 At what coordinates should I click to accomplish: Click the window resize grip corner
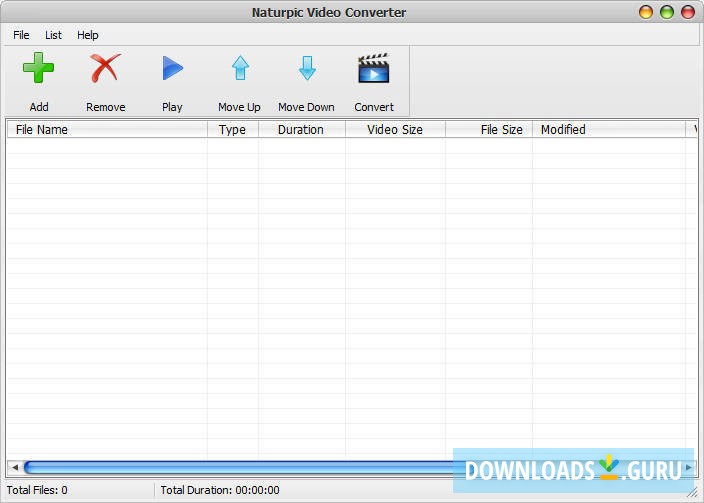[693, 492]
